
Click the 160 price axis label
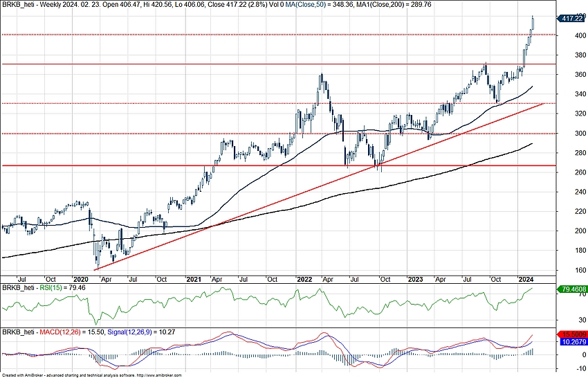581,270
